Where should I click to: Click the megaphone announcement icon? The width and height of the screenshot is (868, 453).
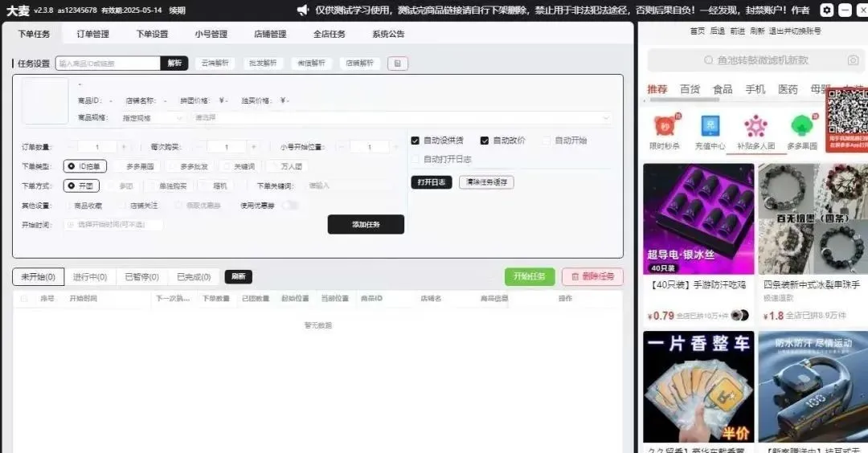[303, 10]
